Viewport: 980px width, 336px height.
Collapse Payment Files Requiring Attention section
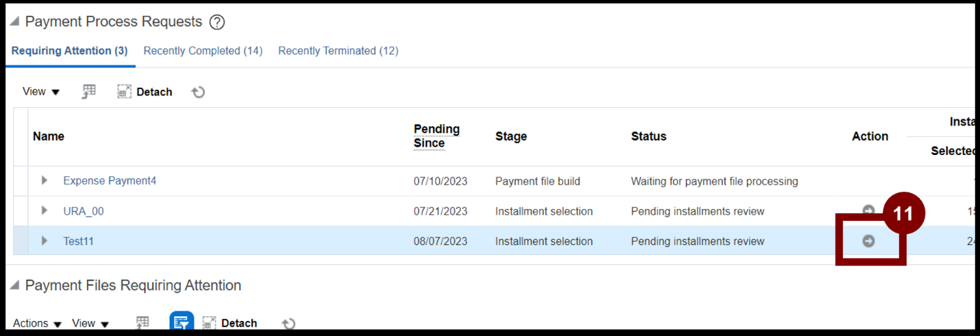pyautogui.click(x=14, y=285)
